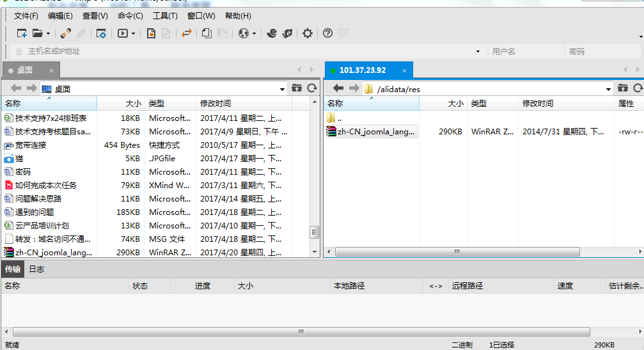Close the 桌面 tab
The width and height of the screenshot is (644, 350).
[51, 70]
